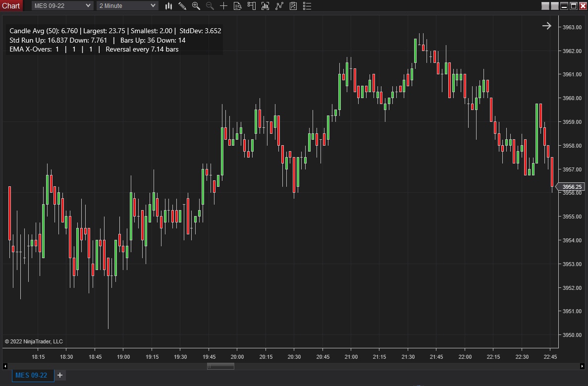
Task: Minimize the chart window
Action: (x=564, y=5)
